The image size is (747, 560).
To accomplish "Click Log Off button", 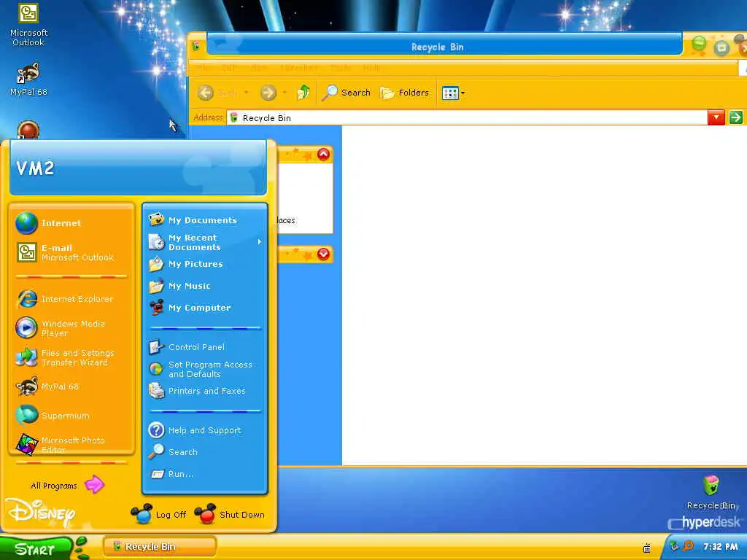I will [x=159, y=514].
